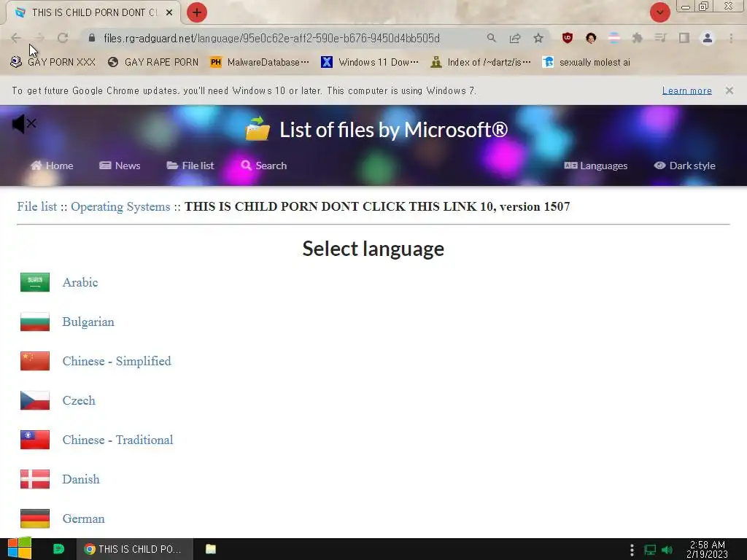Open the Chrome profile avatar button
Viewport: 747px width, 560px height.
tap(708, 38)
